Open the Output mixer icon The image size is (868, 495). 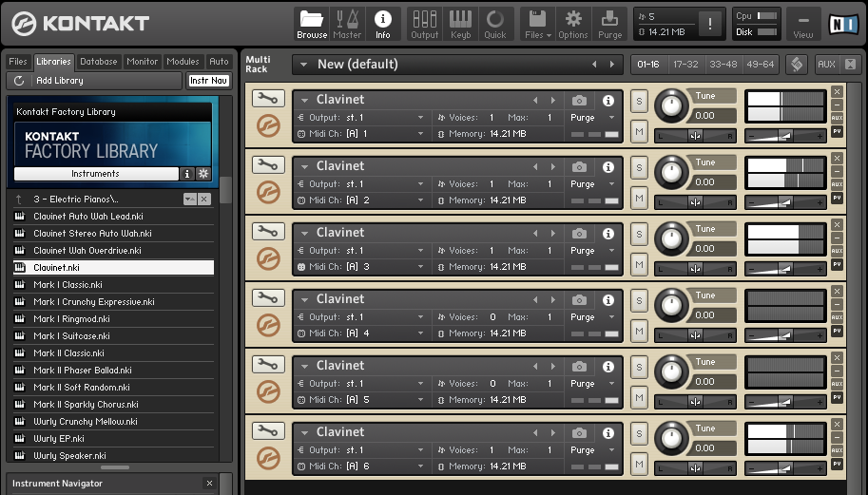coord(424,24)
